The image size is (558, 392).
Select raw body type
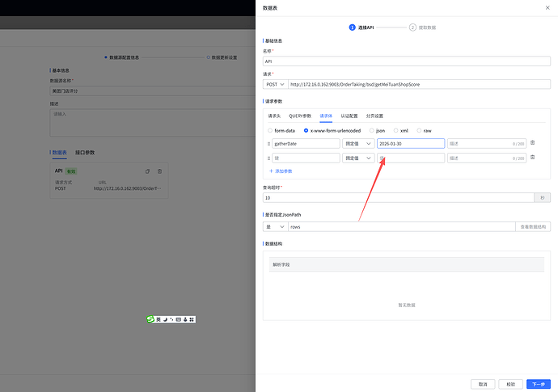point(419,130)
